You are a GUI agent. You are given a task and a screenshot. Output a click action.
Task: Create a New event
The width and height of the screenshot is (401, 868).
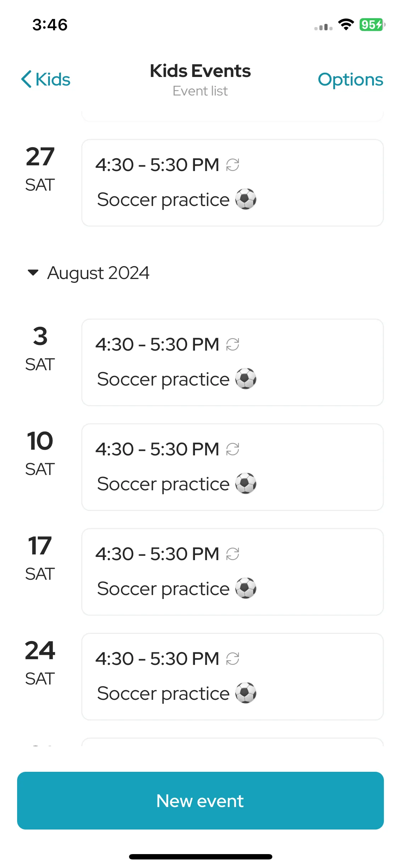coord(200,801)
